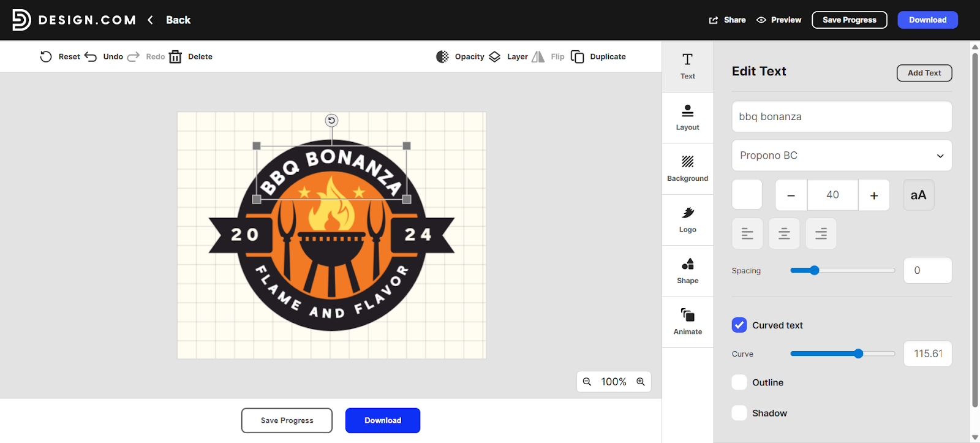Toggle the letter case aA button
The width and height of the screenshot is (980, 443).
(918, 195)
